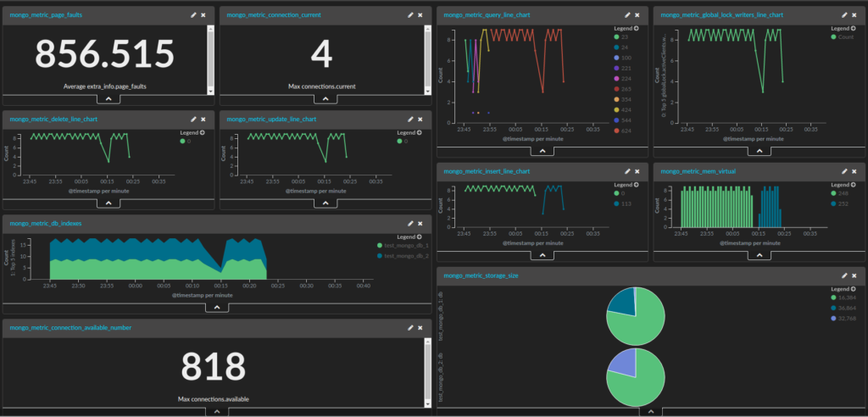Edit the mongo_metric_mem_virtual panel with the pencil icon
Viewport: 868px width, 417px height.
click(x=844, y=171)
